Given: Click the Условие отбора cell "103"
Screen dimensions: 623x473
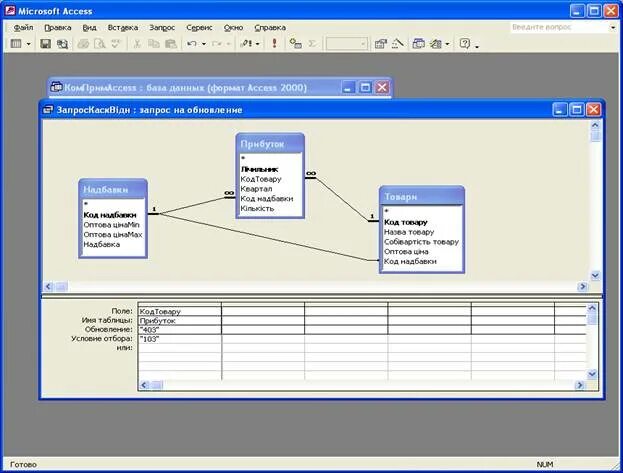Looking at the screenshot, I should click(180, 339).
